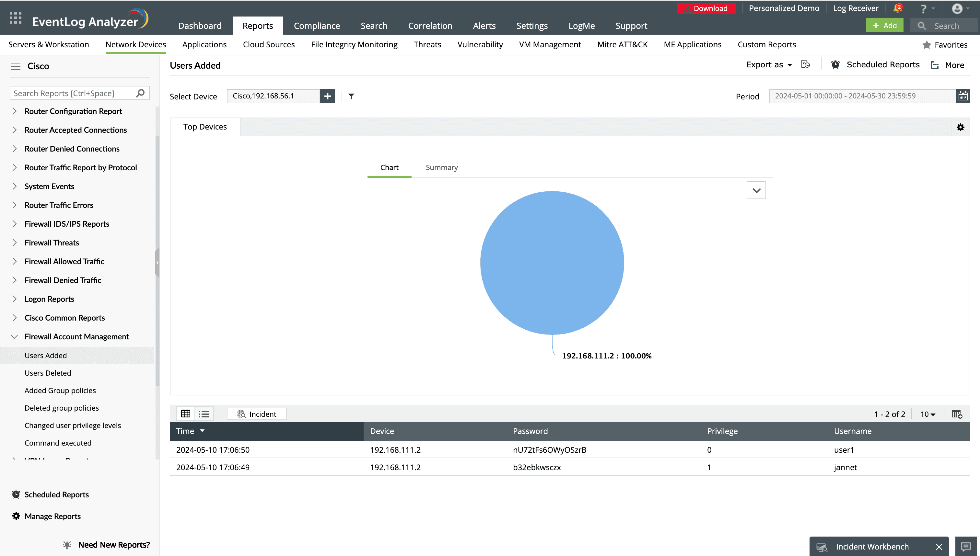Click the green Add button

tap(884, 25)
